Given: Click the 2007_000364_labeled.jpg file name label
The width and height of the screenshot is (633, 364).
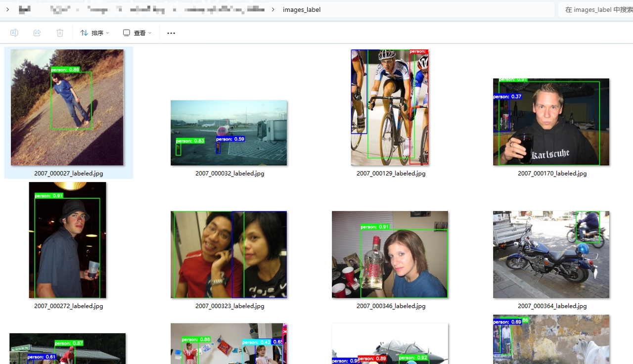Looking at the screenshot, I should pos(552,306).
